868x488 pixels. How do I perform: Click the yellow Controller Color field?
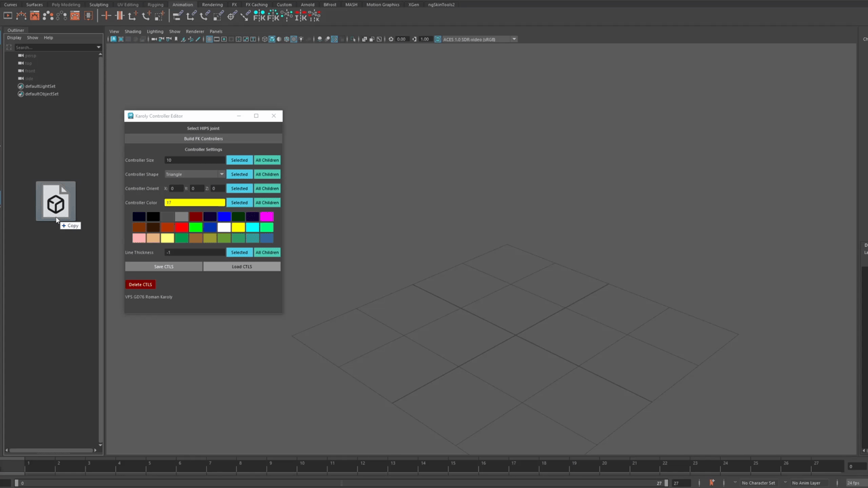[195, 203]
